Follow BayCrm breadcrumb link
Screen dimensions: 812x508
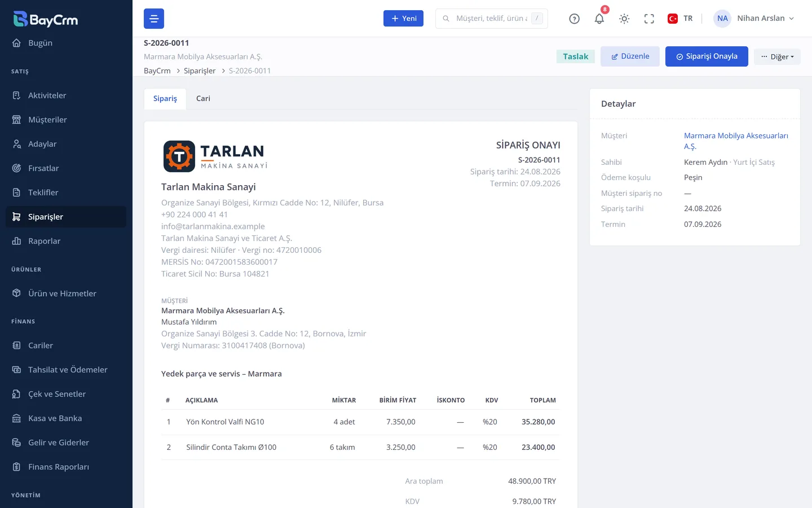click(x=157, y=71)
